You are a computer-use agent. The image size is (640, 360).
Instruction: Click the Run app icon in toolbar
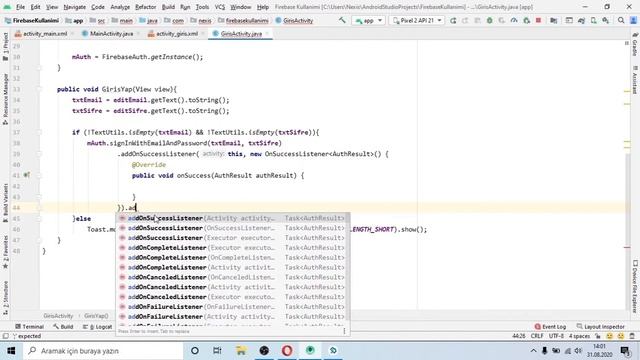(x=453, y=20)
